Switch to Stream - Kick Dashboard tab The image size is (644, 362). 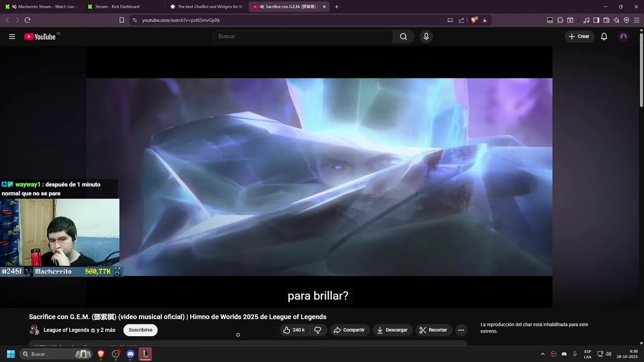coord(124,7)
